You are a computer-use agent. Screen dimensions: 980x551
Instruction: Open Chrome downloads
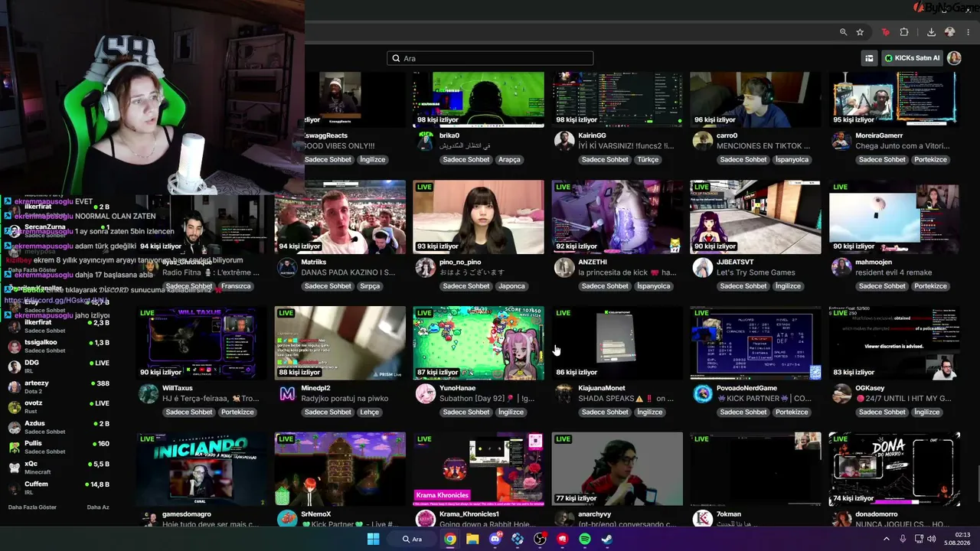(x=931, y=32)
